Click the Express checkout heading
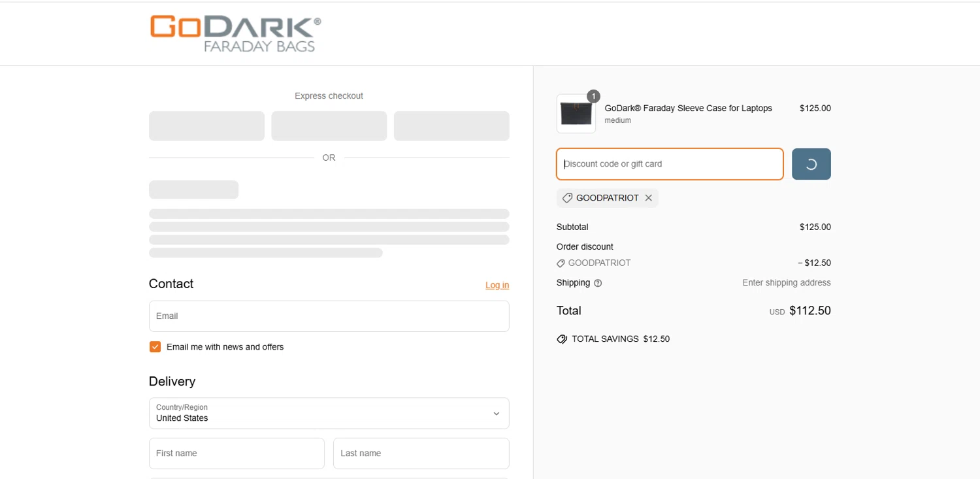This screenshot has height=479, width=980. coord(329,96)
